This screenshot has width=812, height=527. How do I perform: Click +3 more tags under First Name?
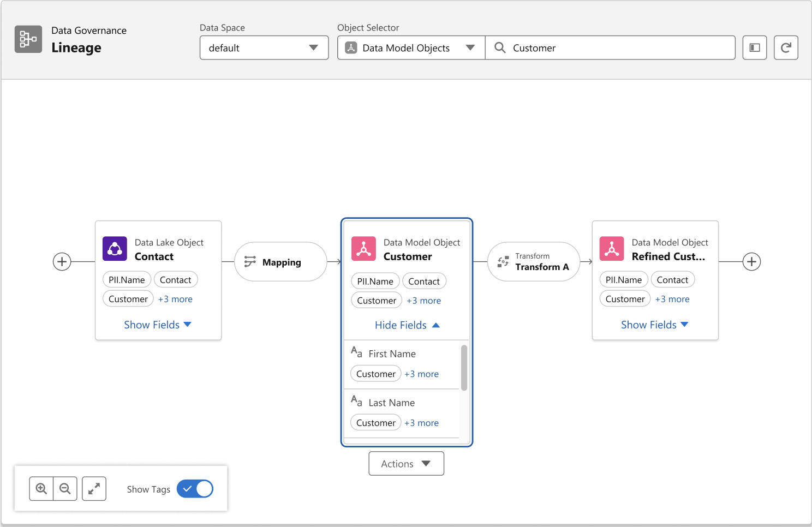click(421, 374)
